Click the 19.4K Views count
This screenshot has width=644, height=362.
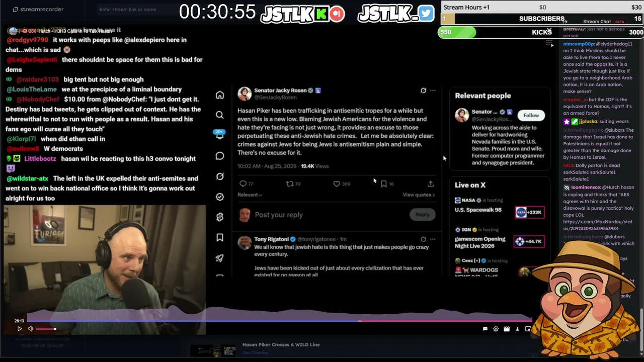314,166
